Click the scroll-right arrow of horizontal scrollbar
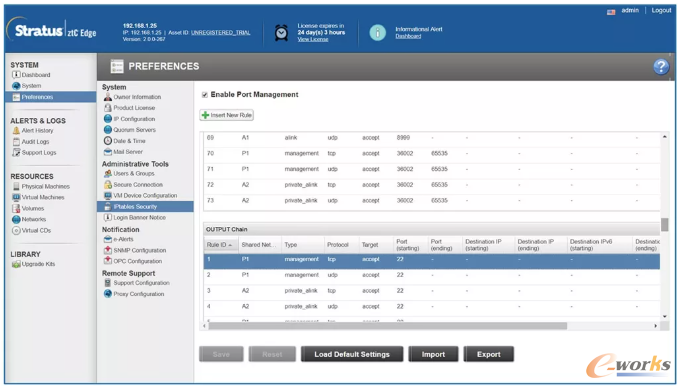681x388 pixels. [656, 326]
